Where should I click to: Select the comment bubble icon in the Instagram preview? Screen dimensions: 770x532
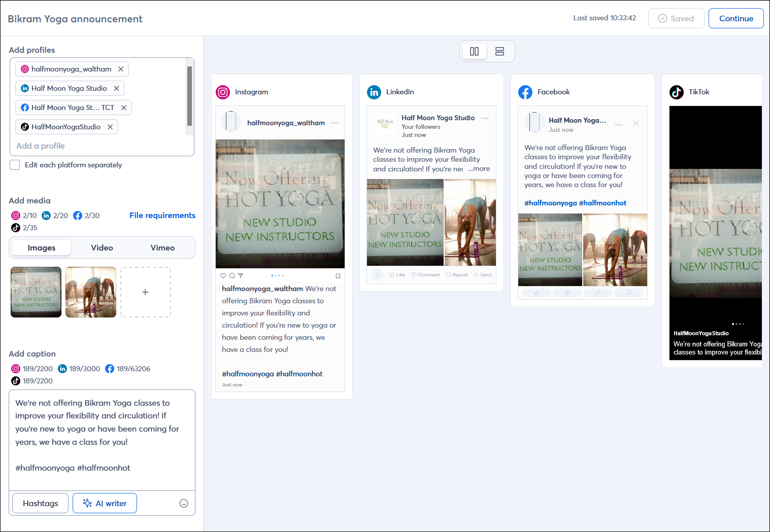click(231, 275)
